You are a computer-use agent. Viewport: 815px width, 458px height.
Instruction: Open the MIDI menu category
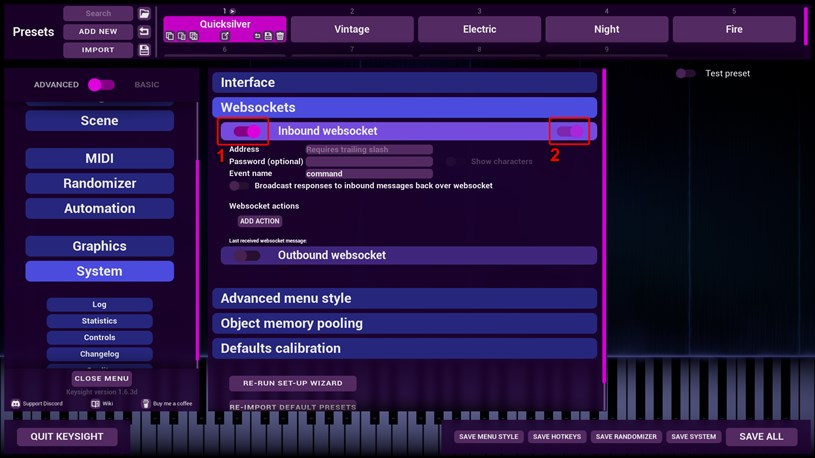pyautogui.click(x=99, y=158)
